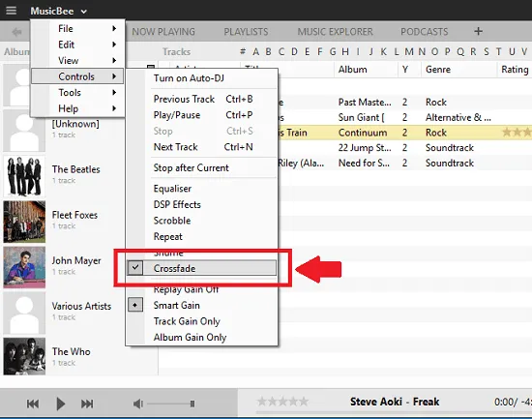Click Previous Track menu entry
The width and height of the screenshot is (532, 419).
[202, 99]
